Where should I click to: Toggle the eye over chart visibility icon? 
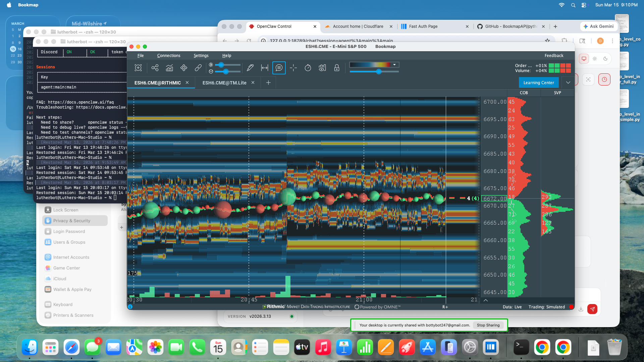click(322, 68)
